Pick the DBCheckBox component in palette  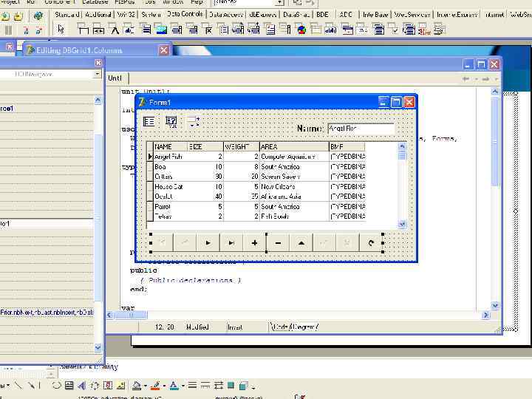coord(208,30)
